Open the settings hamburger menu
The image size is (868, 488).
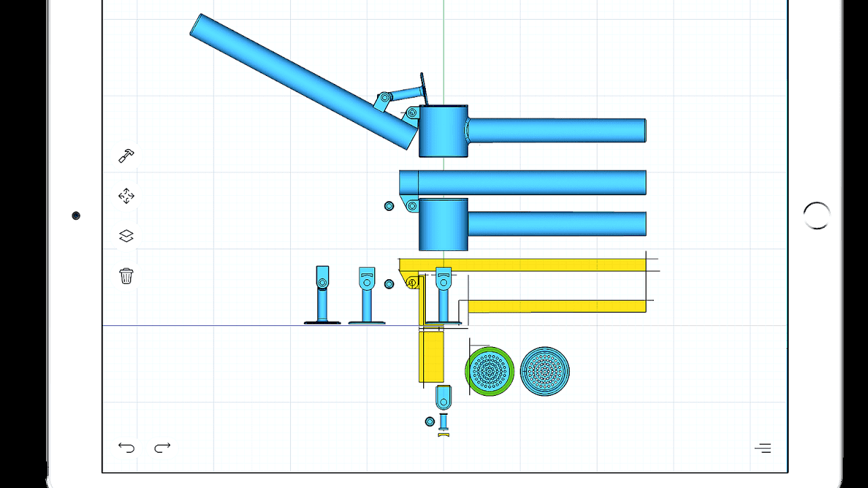pos(764,448)
